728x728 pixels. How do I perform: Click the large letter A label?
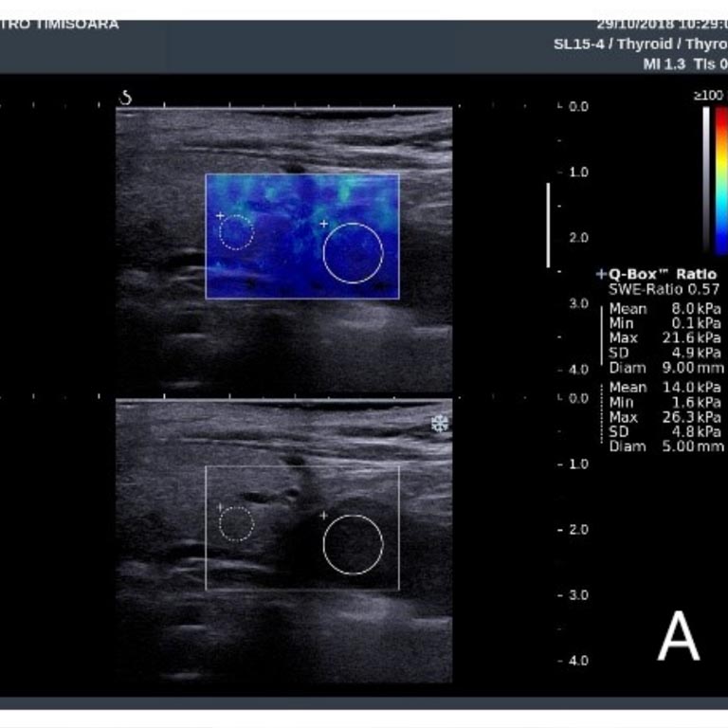point(679,637)
